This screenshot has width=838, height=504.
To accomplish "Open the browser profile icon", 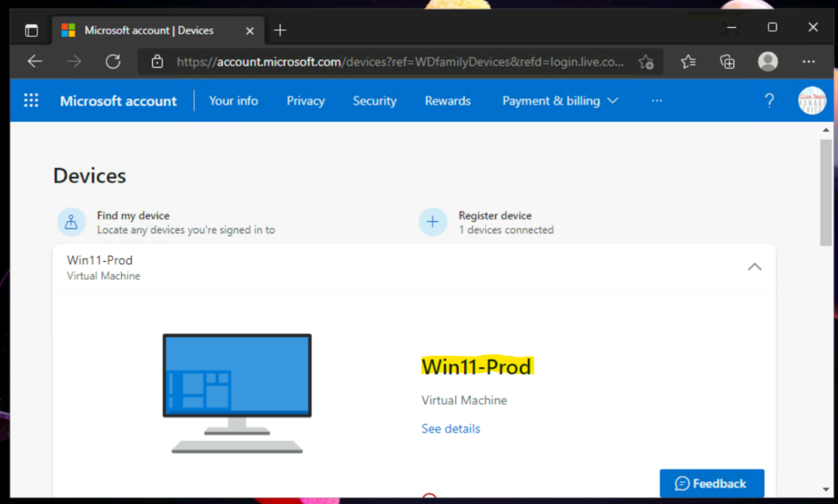I will coord(768,61).
